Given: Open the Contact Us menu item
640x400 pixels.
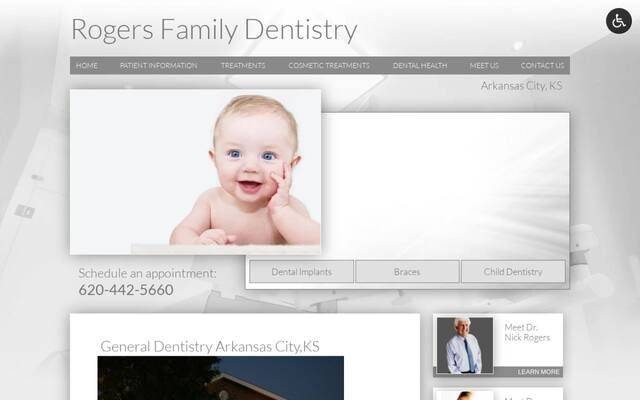Looking at the screenshot, I should [x=542, y=66].
